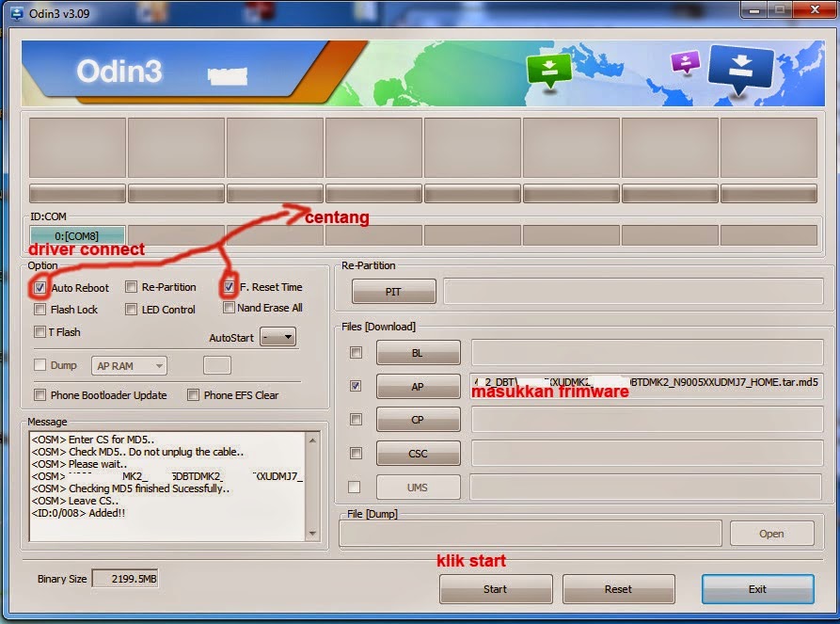Click the PIT file path field
840x624 pixels.
coord(633,291)
